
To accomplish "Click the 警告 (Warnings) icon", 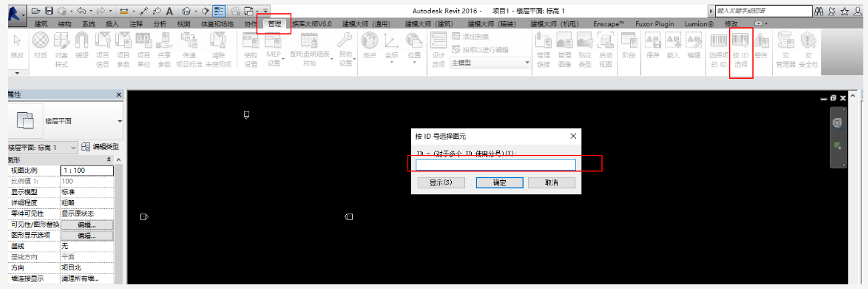I will (761, 47).
